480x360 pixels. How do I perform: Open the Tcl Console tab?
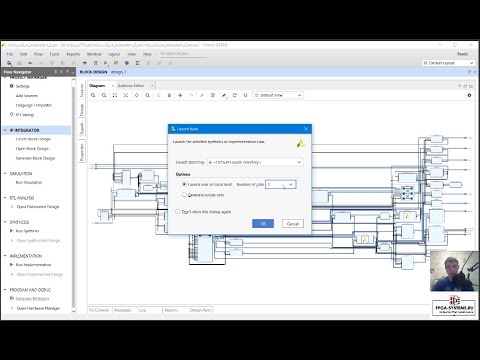(x=99, y=310)
